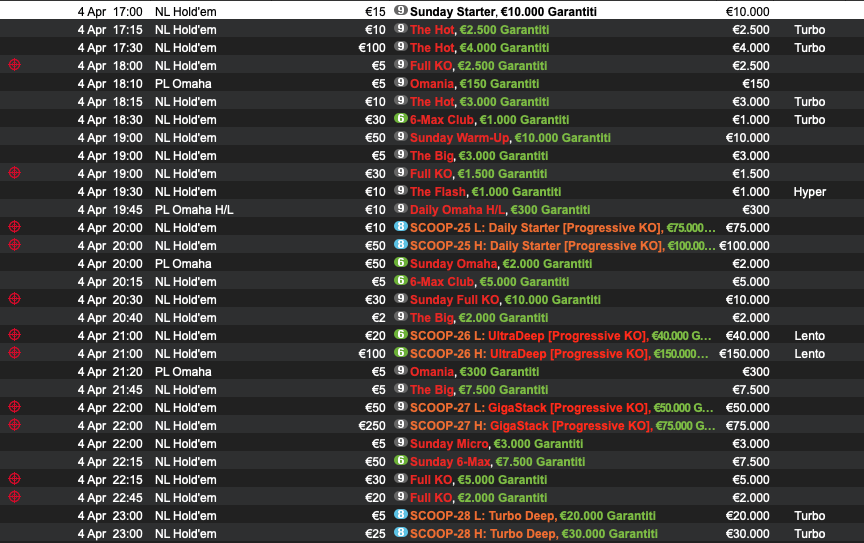This screenshot has height=543, width=864.
Task: Click 9-seat badge beside Sunday Warm-Up
Action: (401, 137)
